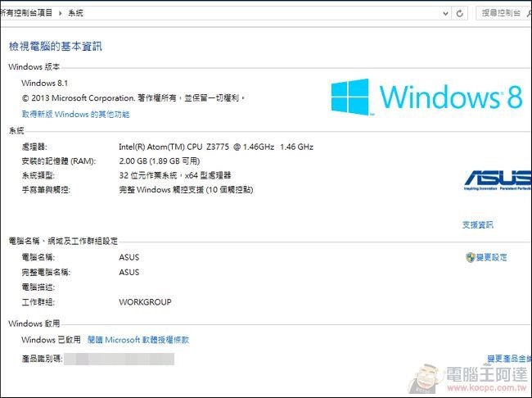
Task: Click the 工作群組 label
Action: 38,302
